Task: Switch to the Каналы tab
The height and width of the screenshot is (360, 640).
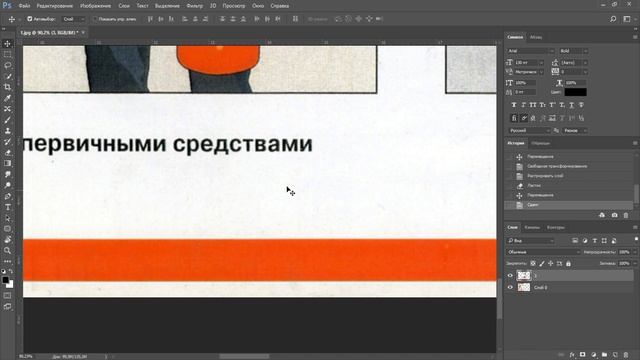Action: click(x=532, y=227)
